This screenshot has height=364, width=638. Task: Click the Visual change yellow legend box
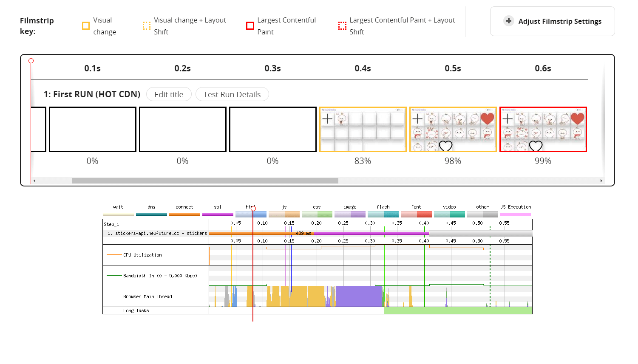click(86, 26)
